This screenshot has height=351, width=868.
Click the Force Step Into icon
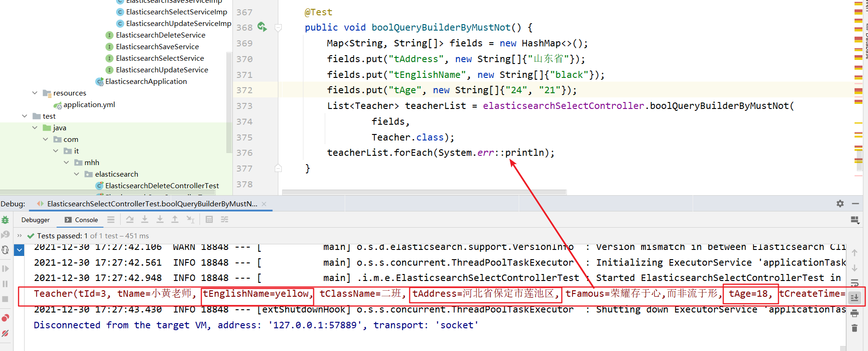pos(160,220)
